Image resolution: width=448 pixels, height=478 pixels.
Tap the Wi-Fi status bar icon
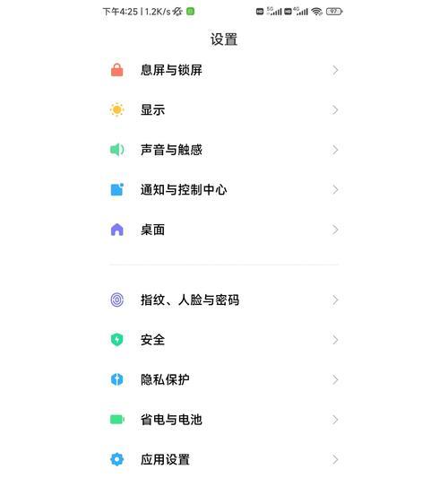tap(317, 12)
